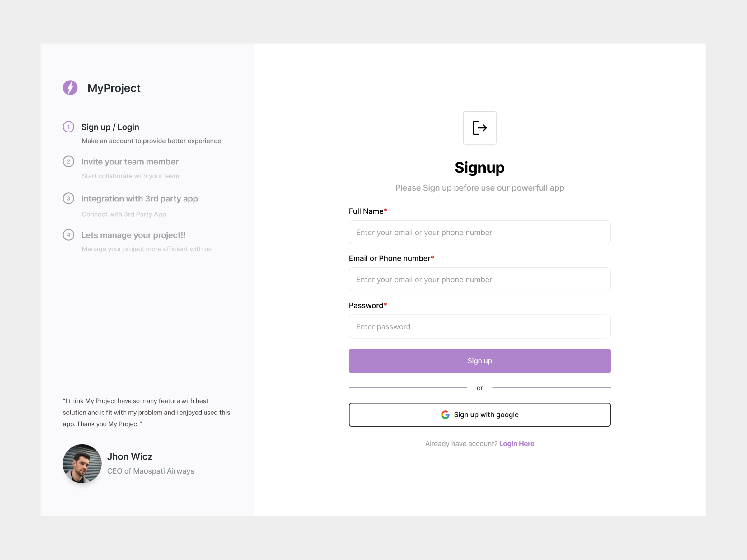
Task: Select the logout arrow icon above Signup heading
Action: click(x=480, y=128)
